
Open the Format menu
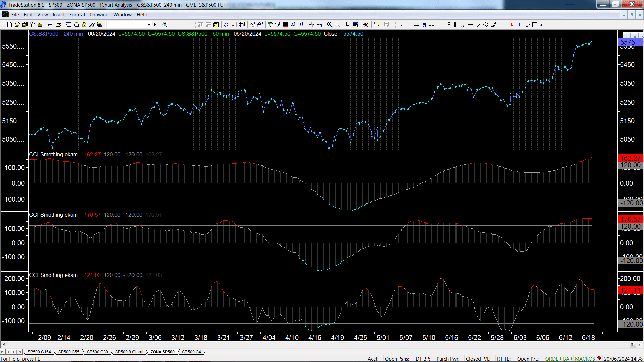pos(77,15)
